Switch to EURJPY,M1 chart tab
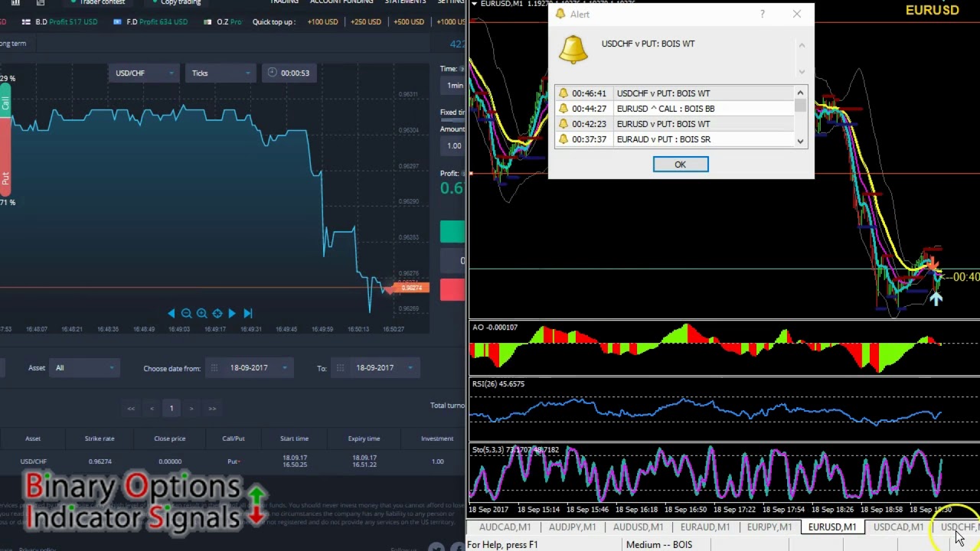 click(769, 527)
